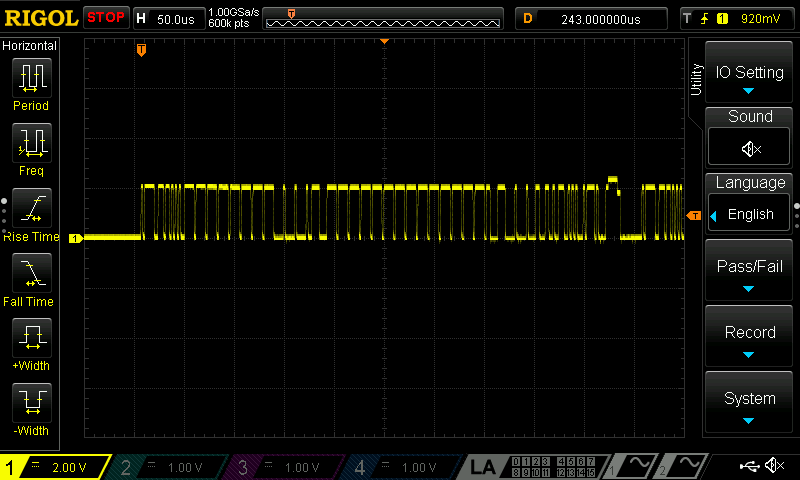Click the Horizontal menu header

30,46
